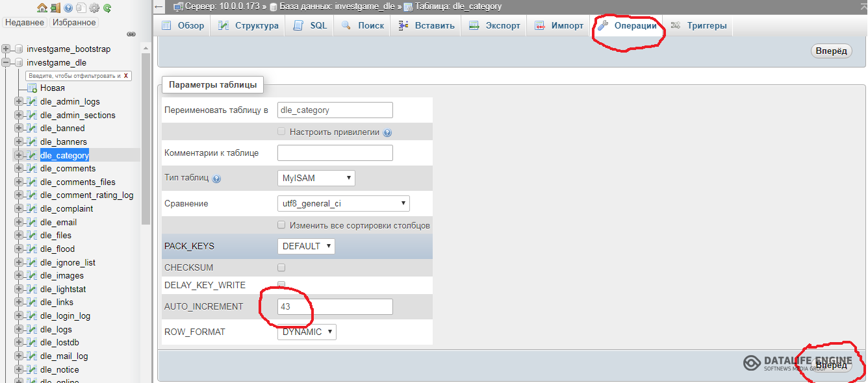Click the link chain icon in sidebar
This screenshot has width=868, height=383.
click(x=131, y=34)
